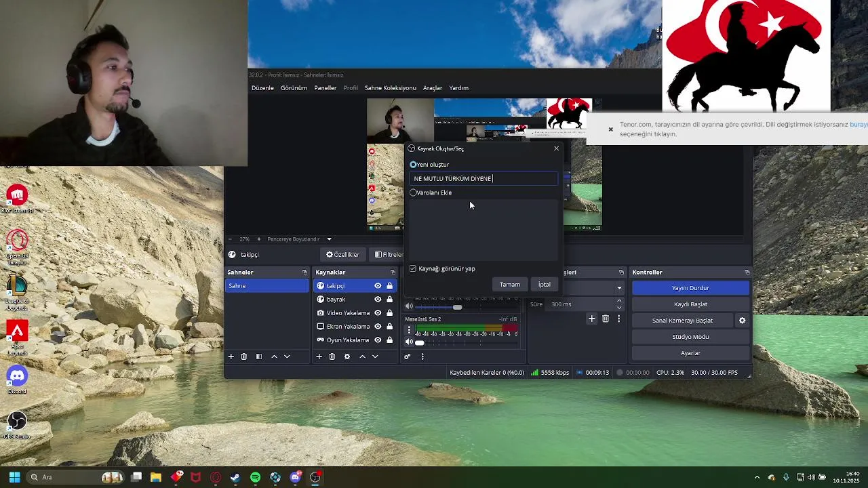Viewport: 868px width, 488px height.
Task: Unlock the takipçi source
Action: [389, 286]
